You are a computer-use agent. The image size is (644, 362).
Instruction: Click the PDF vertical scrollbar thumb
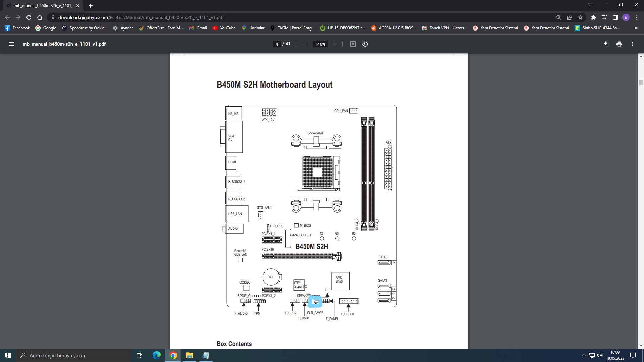(x=641, y=82)
